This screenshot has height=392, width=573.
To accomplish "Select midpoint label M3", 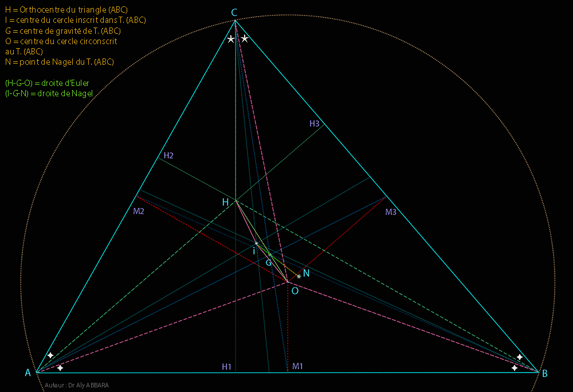I will 390,212.
